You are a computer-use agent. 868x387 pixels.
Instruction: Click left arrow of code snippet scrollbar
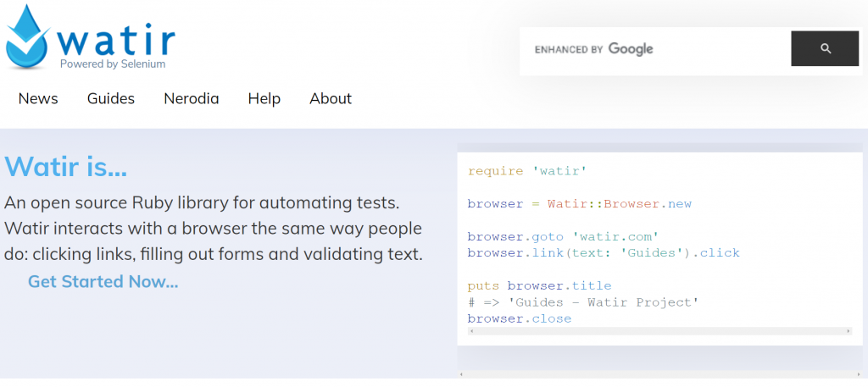tap(470, 330)
